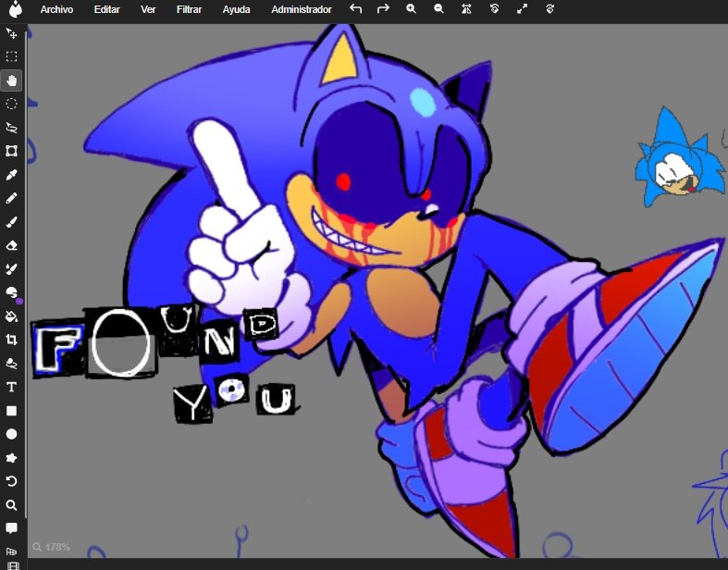Click the app logo icon
The width and height of the screenshot is (728, 570).
tap(16, 9)
